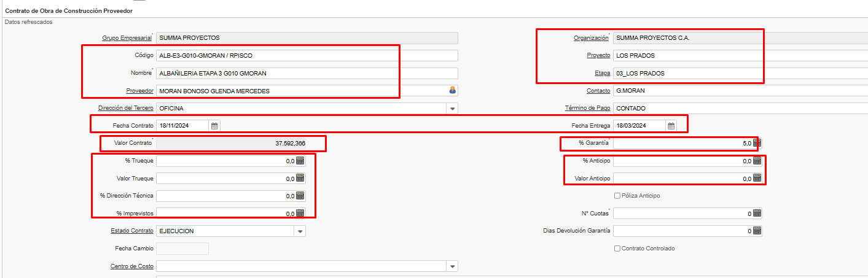The image size is (868, 278).
Task: Click into the Código text field
Action: click(307, 56)
